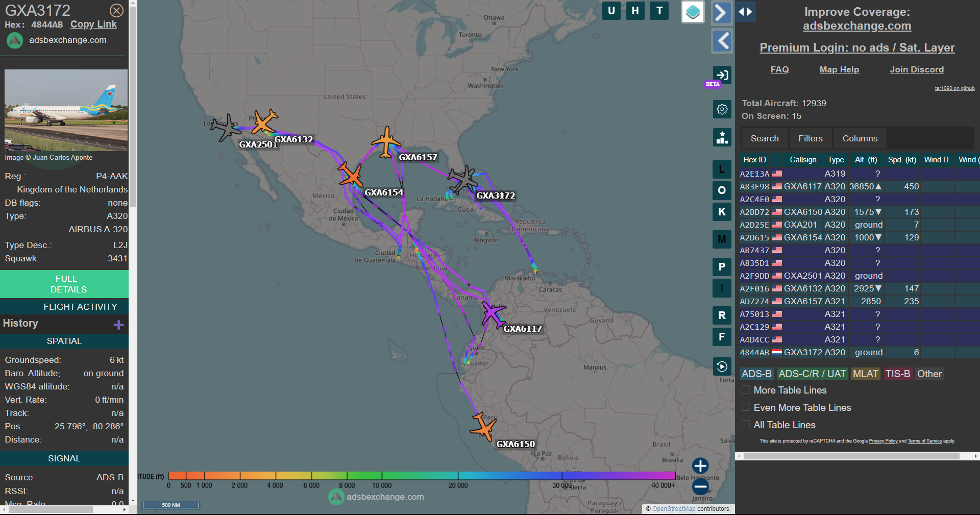
Task: Open the map layer selector icon
Action: pos(693,12)
